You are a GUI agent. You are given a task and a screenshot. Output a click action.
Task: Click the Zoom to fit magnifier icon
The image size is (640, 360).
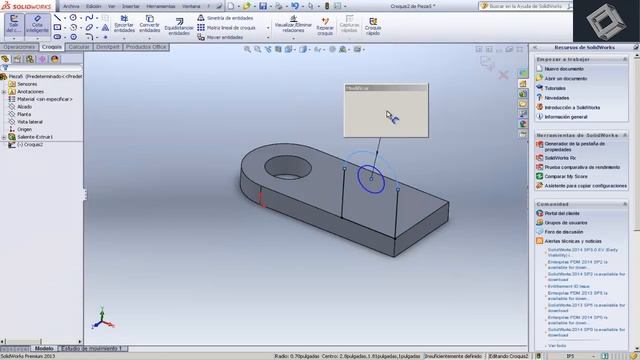tap(247, 49)
